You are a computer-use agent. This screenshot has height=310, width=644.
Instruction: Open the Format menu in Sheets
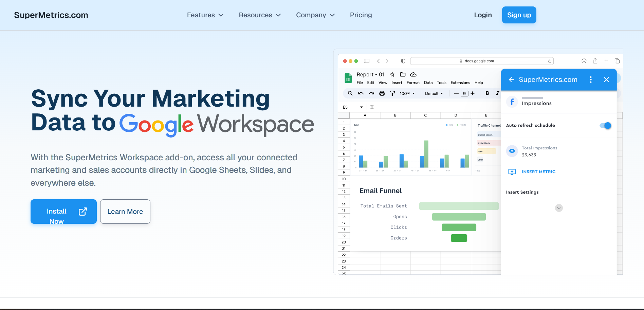click(x=413, y=83)
